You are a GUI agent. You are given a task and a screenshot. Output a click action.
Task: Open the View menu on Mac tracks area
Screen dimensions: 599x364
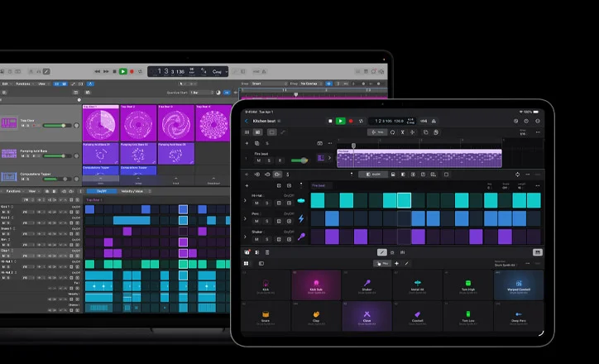[x=43, y=84]
